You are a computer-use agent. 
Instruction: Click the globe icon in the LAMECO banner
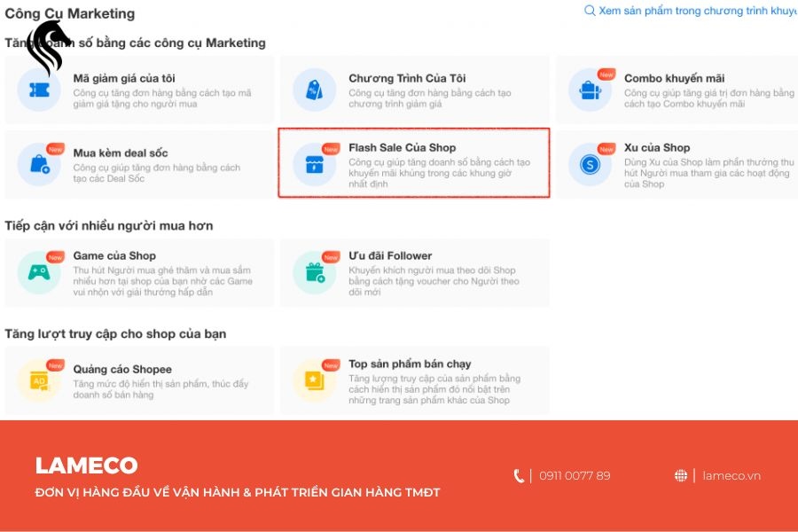click(680, 476)
